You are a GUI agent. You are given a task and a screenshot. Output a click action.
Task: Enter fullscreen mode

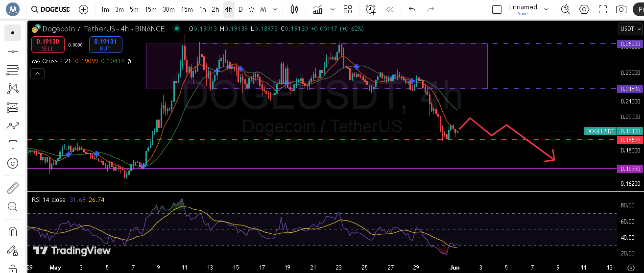point(603,9)
